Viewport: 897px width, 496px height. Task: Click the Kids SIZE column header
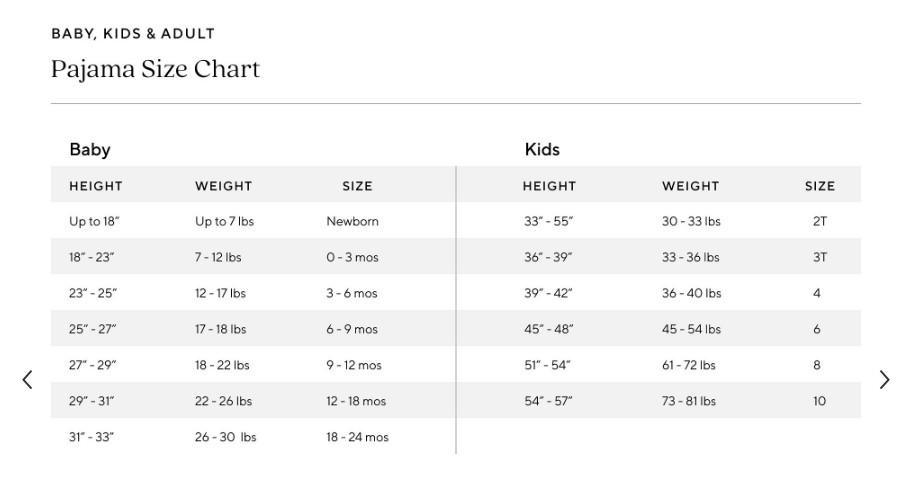(x=820, y=186)
